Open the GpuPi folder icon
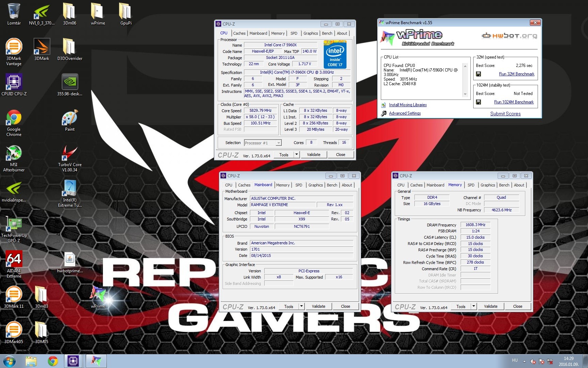The image size is (588, 368). point(126,14)
